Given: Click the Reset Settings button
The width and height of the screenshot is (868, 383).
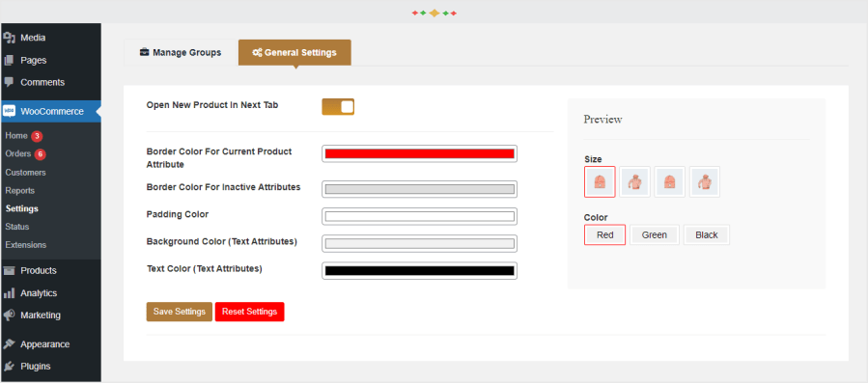Looking at the screenshot, I should [250, 312].
